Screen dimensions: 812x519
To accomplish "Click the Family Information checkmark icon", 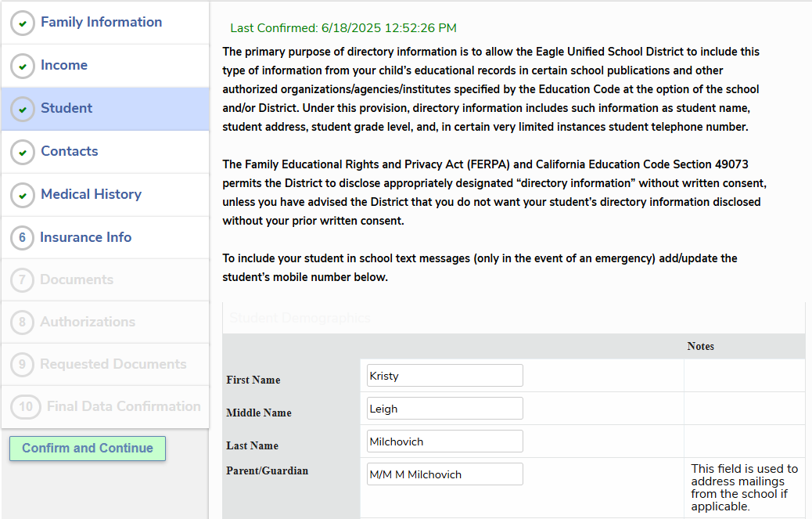I will (22, 23).
